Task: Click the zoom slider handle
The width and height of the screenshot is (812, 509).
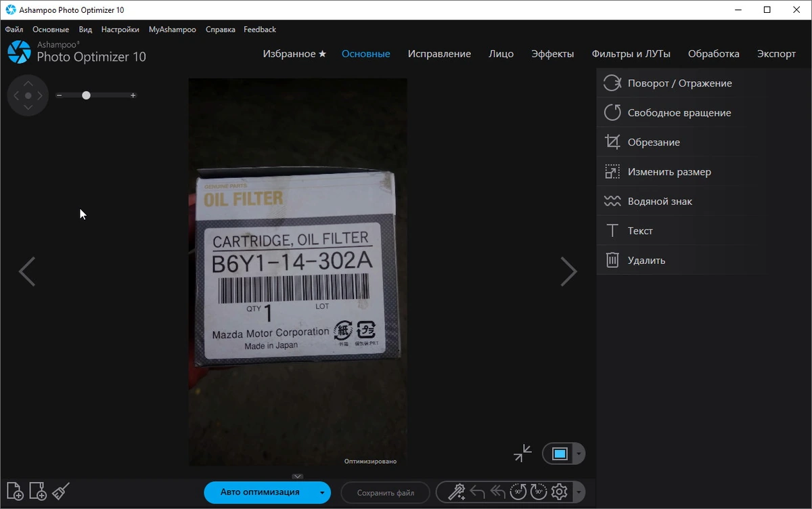Action: pyautogui.click(x=86, y=95)
